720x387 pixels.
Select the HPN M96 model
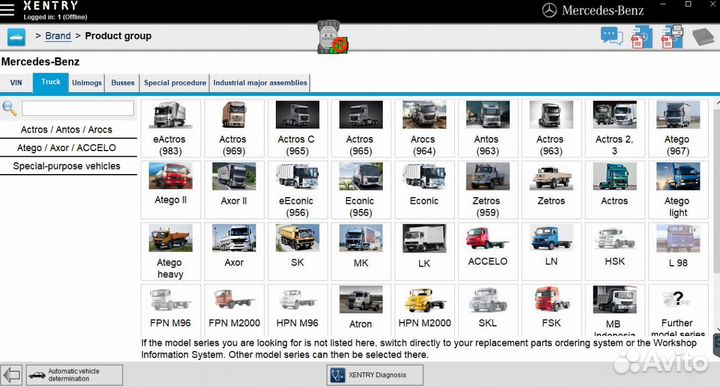point(297,310)
